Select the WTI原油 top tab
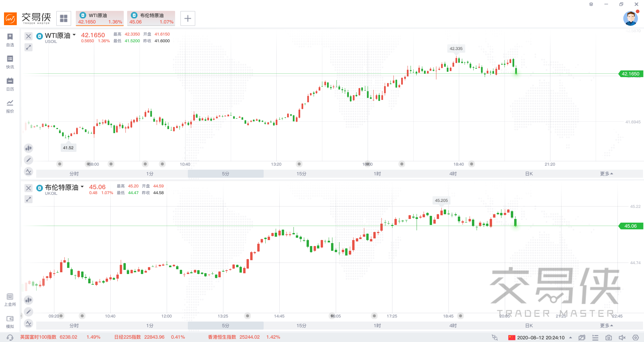Image resolution: width=644 pixels, height=342 pixels. coord(100,18)
